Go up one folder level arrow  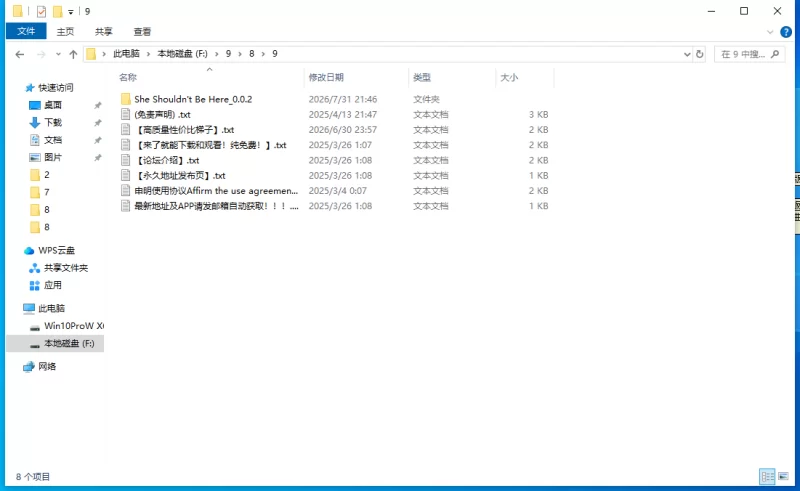pyautogui.click(x=73, y=54)
